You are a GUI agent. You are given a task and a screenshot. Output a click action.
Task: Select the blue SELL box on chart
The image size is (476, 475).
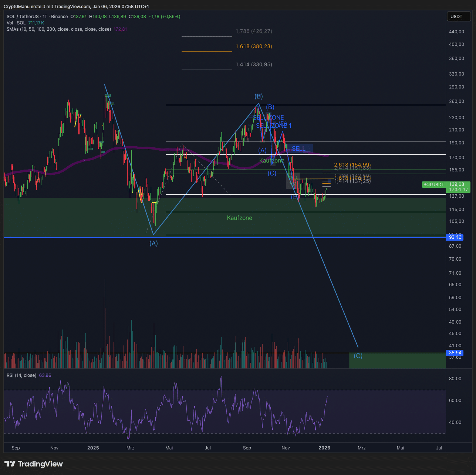coord(300,148)
